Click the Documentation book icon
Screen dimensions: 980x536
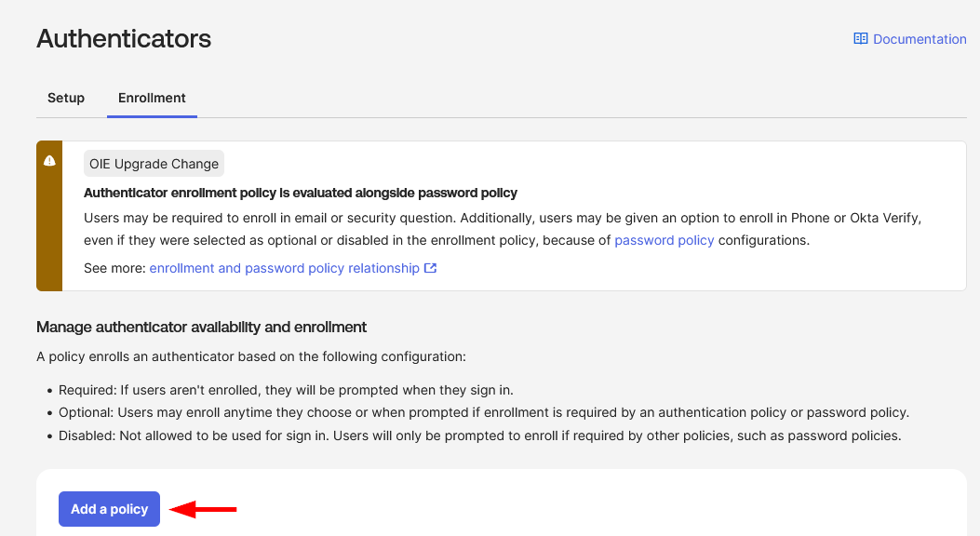pos(861,39)
